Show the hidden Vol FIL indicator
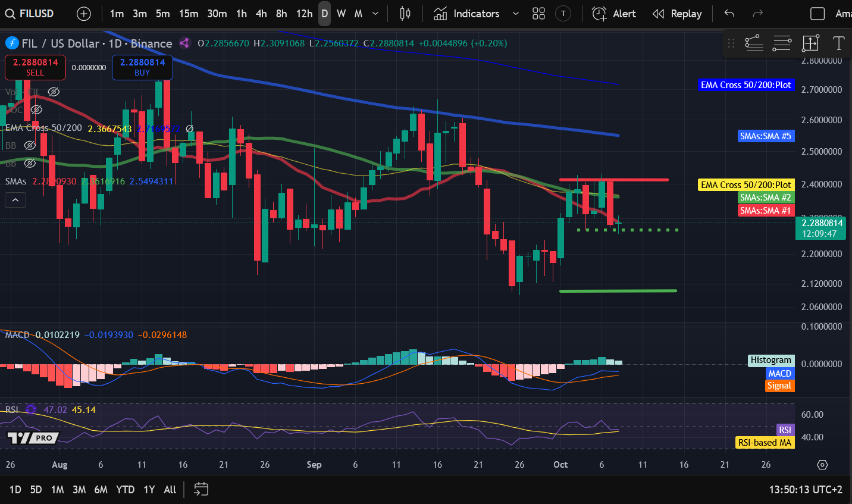This screenshot has height=504, width=852. click(x=54, y=92)
